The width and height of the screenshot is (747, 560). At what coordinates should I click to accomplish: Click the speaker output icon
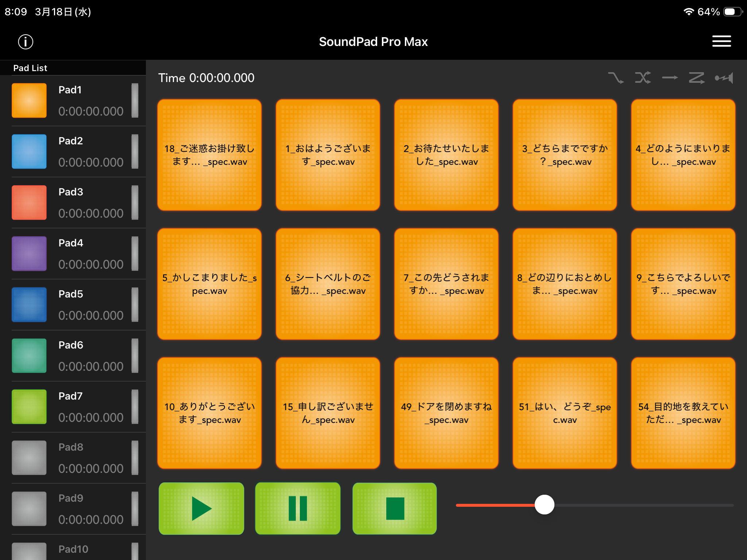point(724,78)
